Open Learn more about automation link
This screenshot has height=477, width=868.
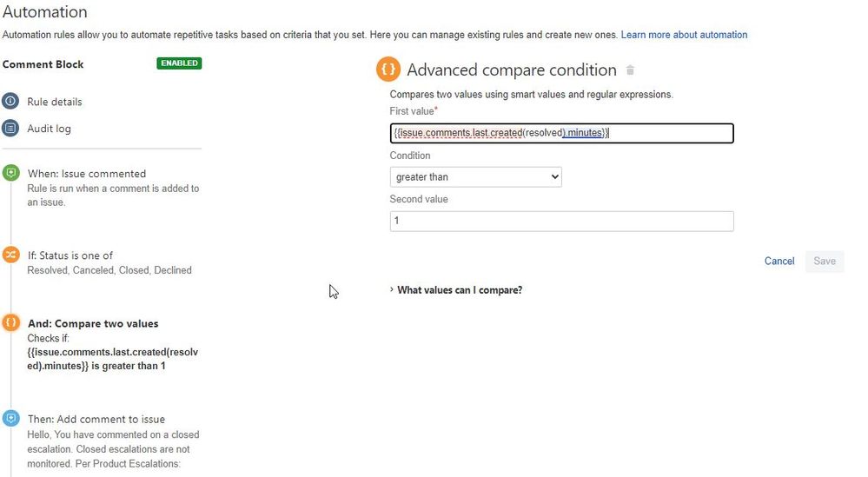[684, 35]
